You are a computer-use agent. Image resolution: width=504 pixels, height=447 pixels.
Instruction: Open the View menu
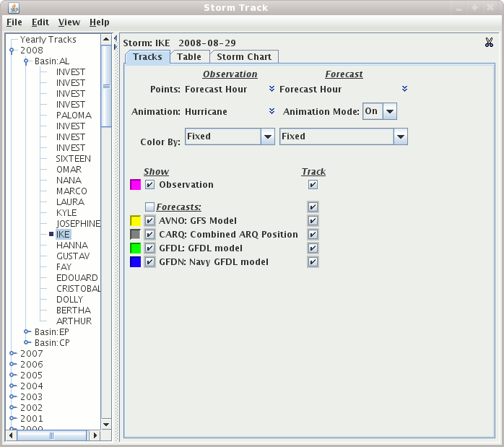pyautogui.click(x=69, y=22)
